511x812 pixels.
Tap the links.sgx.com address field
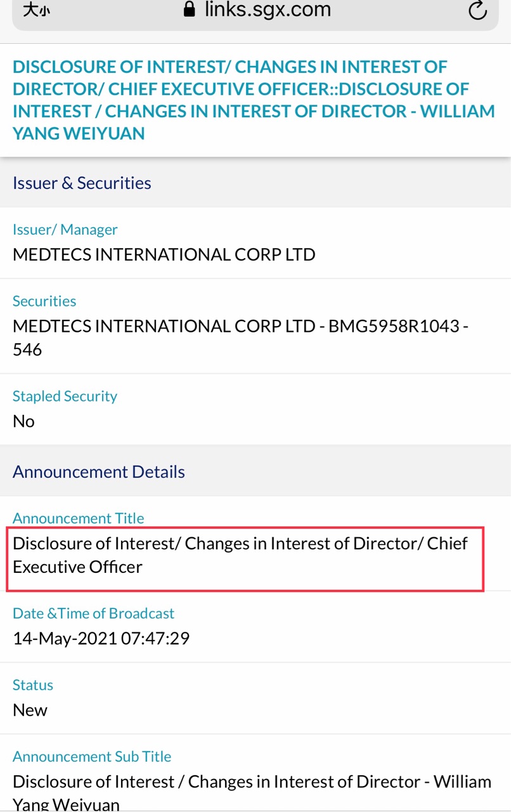pyautogui.click(x=266, y=10)
